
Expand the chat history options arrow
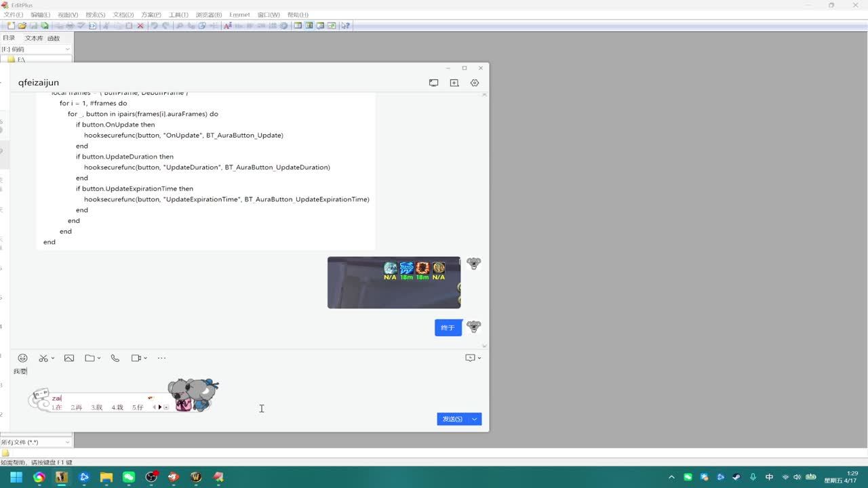click(479, 358)
